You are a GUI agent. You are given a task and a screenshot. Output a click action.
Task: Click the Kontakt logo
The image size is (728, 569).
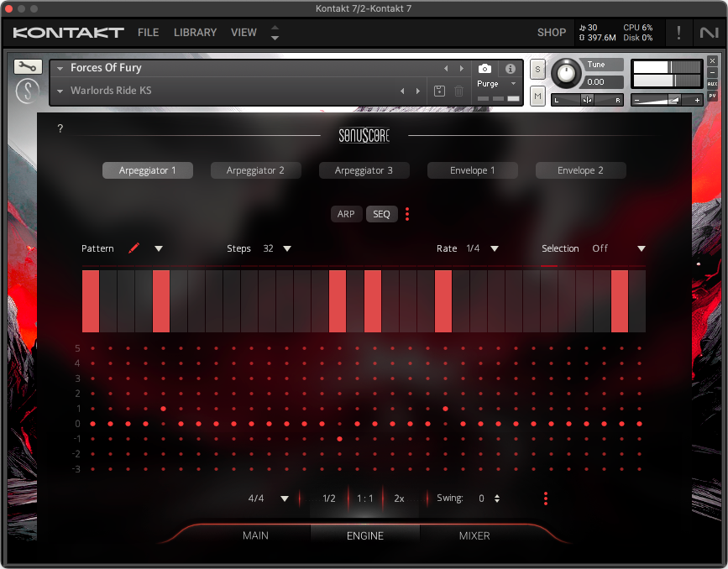pos(68,33)
